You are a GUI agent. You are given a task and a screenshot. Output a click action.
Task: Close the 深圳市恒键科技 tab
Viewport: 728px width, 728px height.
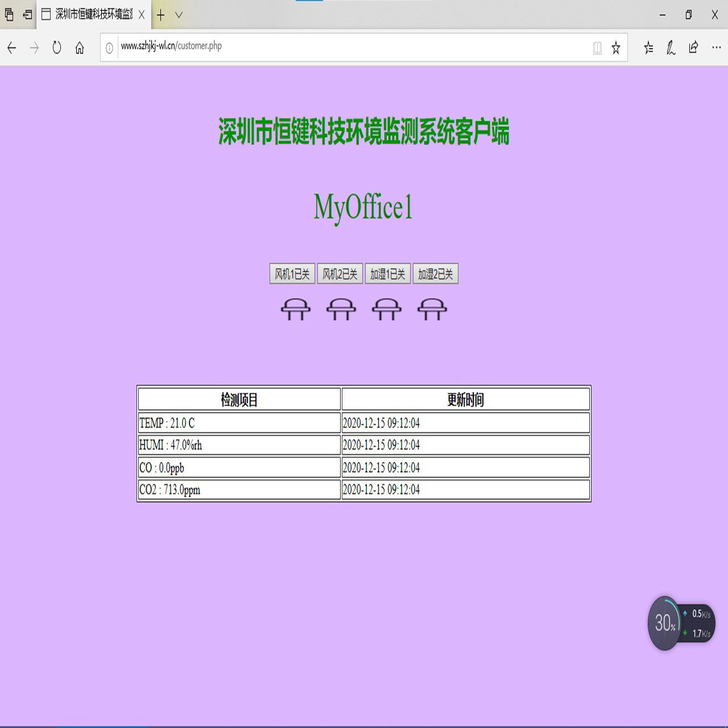[x=142, y=15]
